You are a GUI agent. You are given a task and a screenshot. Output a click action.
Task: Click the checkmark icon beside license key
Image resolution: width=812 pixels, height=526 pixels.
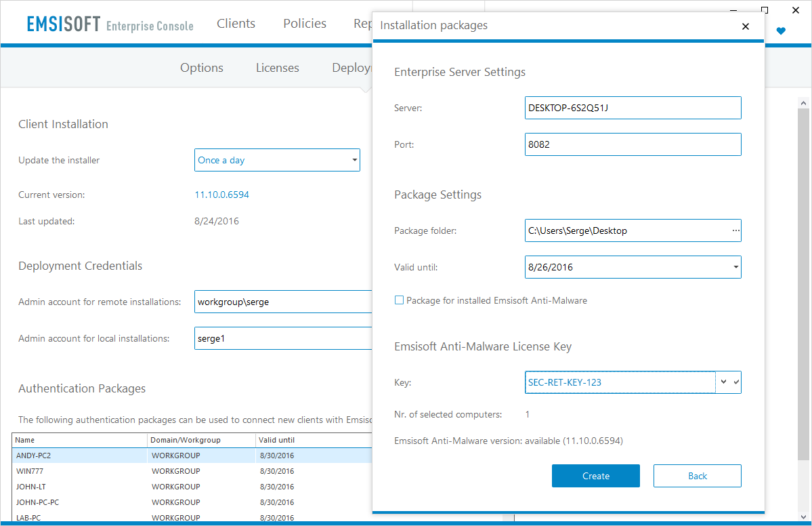(736, 382)
